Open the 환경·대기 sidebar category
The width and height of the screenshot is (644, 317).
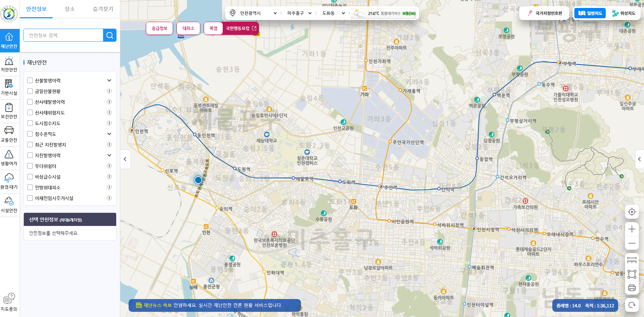point(9,182)
